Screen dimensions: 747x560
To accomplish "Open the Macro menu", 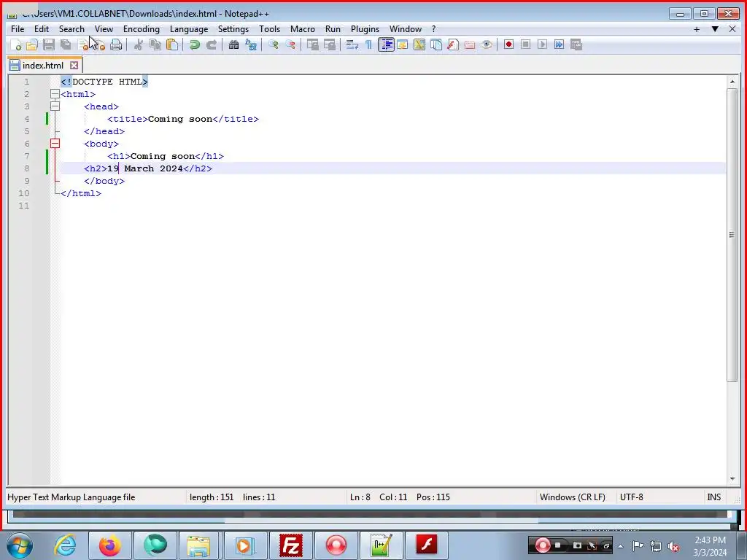I will coord(303,29).
